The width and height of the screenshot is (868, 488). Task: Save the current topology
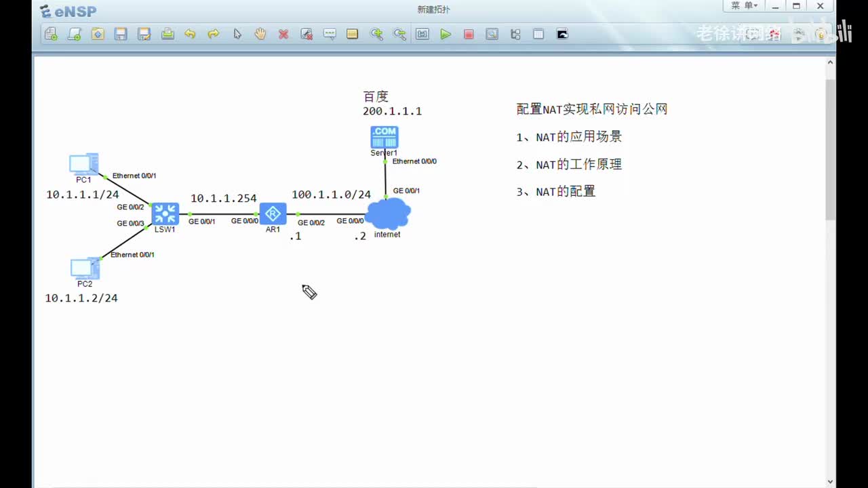121,34
